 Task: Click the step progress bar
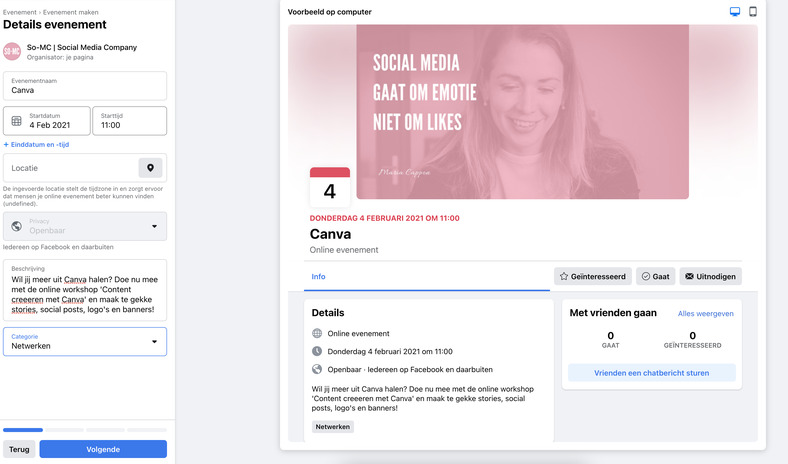[85, 430]
